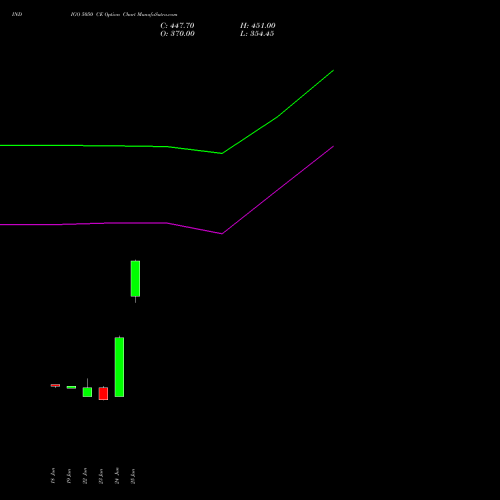
Task: Click the 18 Jan date axis label
Action: point(53,476)
